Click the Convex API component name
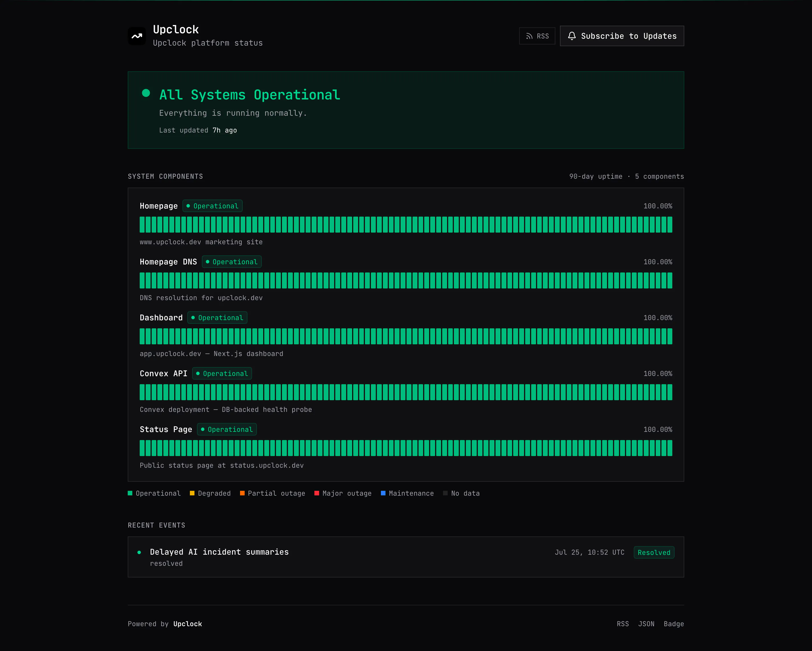 click(163, 373)
